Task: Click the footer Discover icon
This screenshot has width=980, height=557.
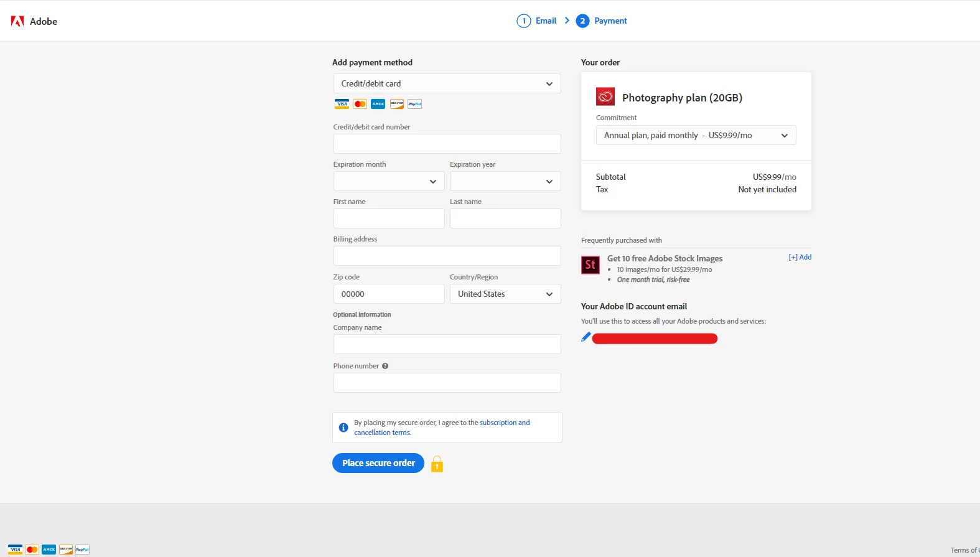Action: click(66, 550)
